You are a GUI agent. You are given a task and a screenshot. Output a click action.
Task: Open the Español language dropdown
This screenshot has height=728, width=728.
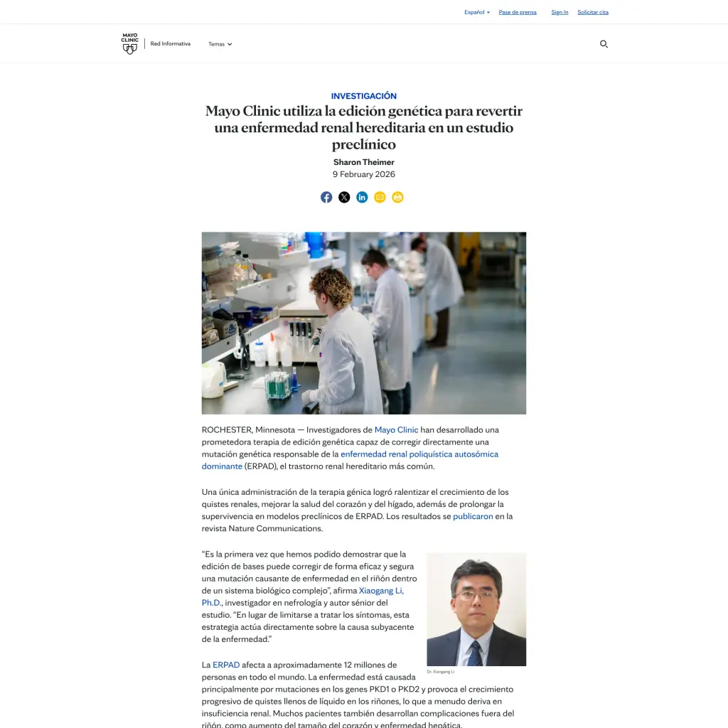pos(477,12)
